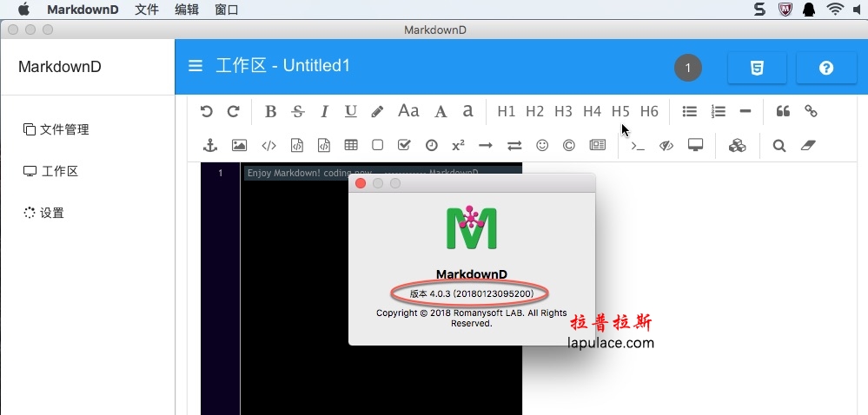Insert an unchecked task box
This screenshot has width=868, height=415.
[x=378, y=145]
